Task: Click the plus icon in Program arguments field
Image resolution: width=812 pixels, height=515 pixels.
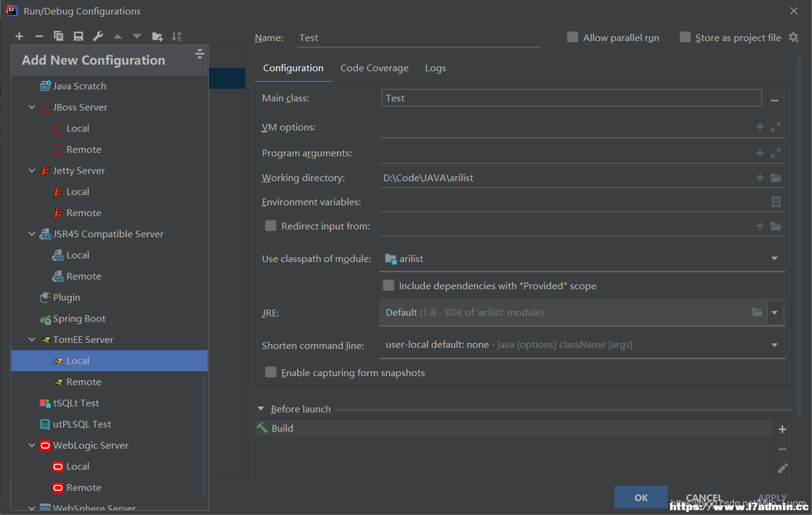Action: pyautogui.click(x=760, y=153)
